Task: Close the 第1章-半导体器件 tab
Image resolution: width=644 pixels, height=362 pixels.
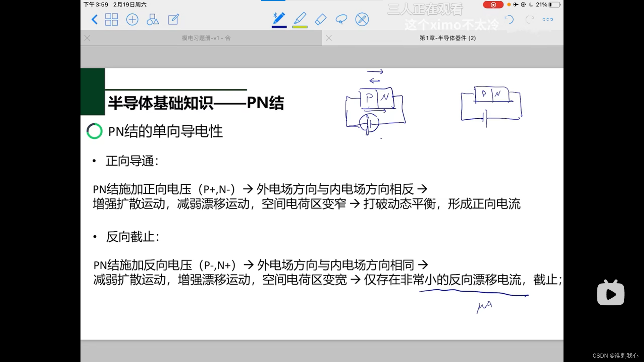Action: 329,38
